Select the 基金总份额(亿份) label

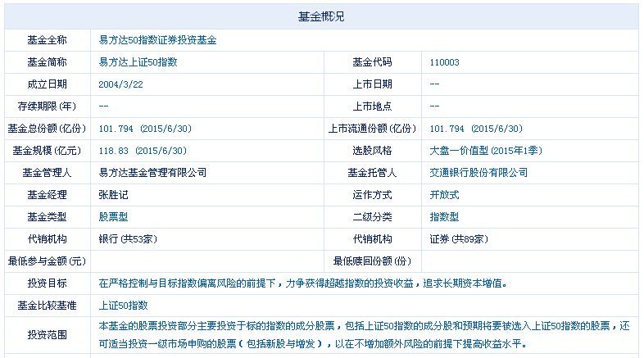47,129
